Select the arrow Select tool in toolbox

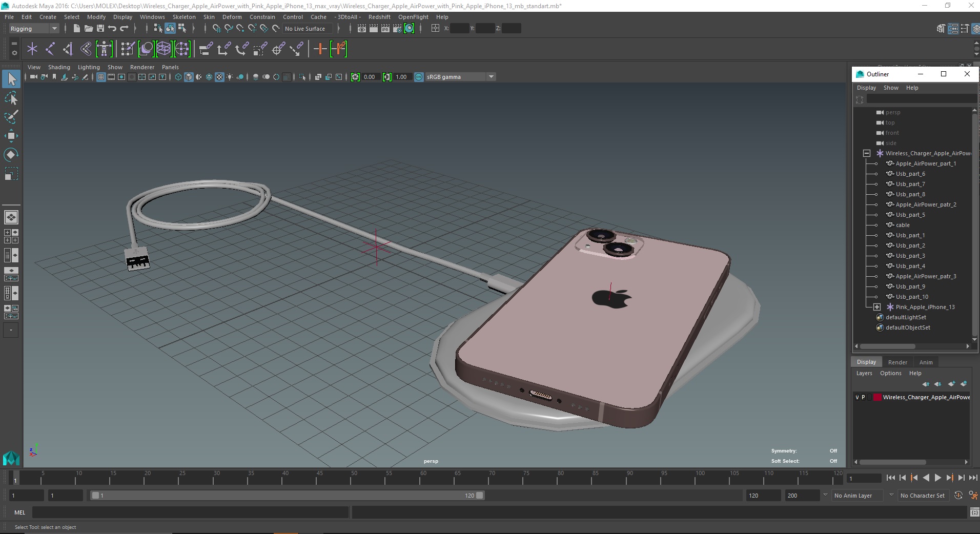pyautogui.click(x=11, y=79)
